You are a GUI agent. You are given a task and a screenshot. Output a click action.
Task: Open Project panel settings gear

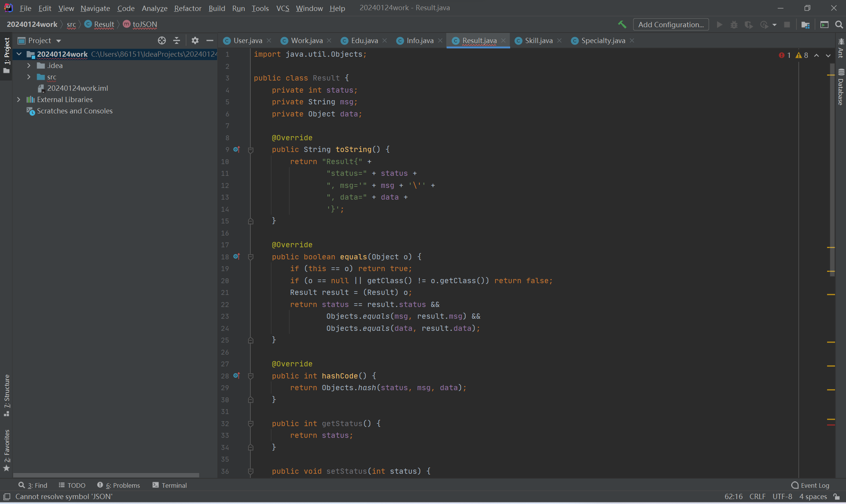pos(195,40)
